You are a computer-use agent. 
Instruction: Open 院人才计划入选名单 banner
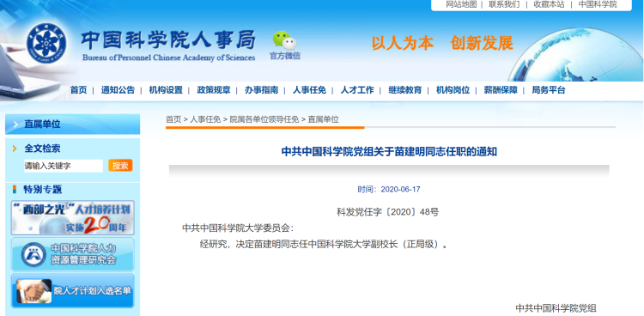pyautogui.click(x=72, y=291)
